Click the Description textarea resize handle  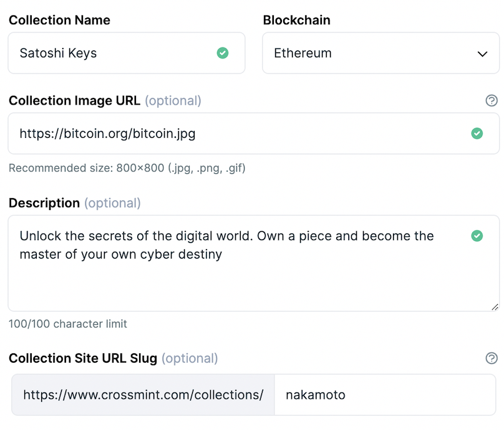point(495,306)
